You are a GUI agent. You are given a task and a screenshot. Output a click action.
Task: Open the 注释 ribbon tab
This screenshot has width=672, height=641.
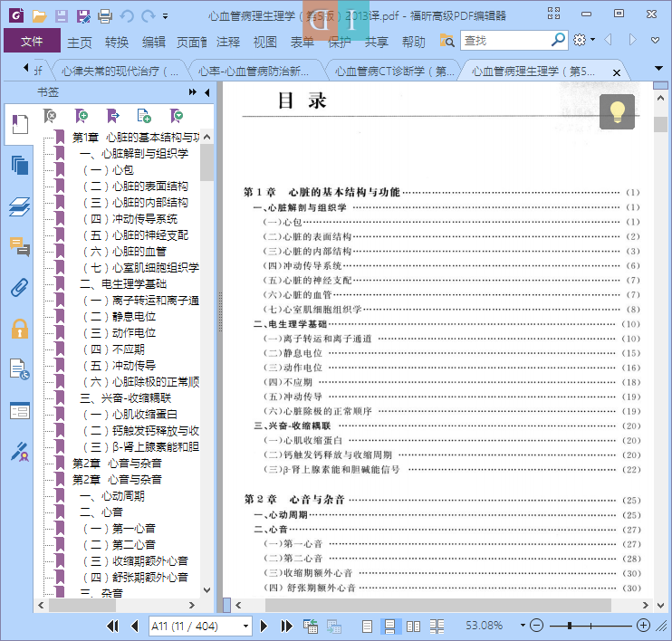coord(228,42)
